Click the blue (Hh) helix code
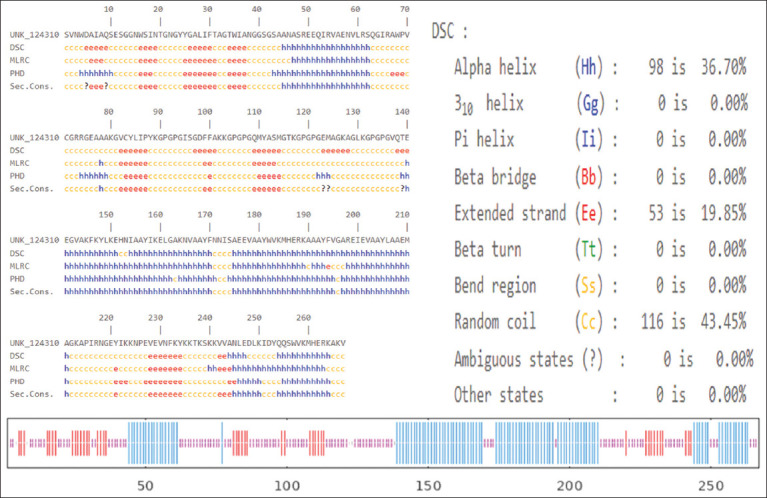This screenshot has width=767, height=498. click(x=591, y=68)
